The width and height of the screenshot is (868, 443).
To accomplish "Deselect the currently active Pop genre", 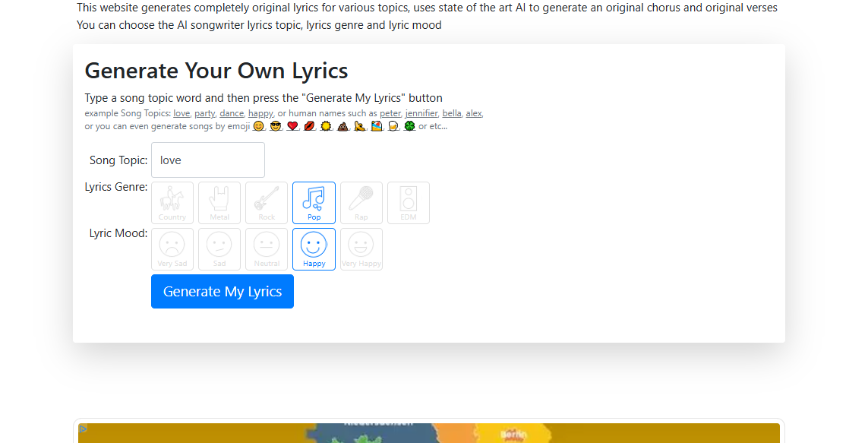I will click(x=314, y=202).
